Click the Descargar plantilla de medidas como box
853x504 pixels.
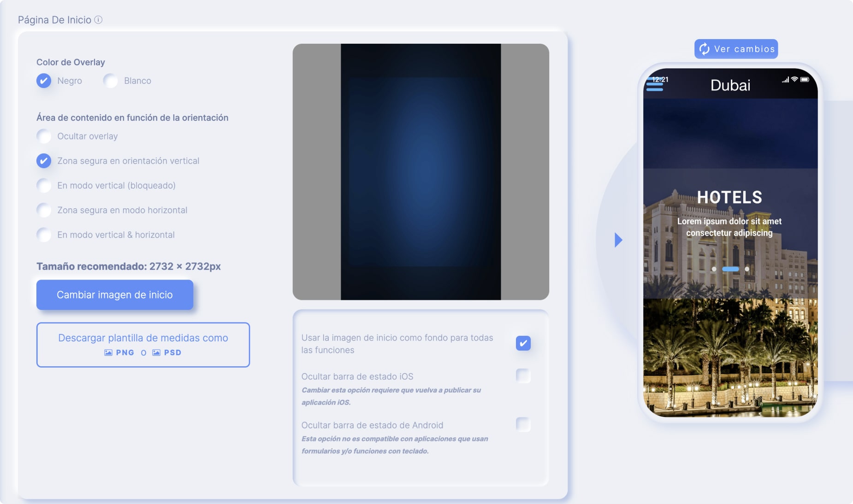click(143, 345)
